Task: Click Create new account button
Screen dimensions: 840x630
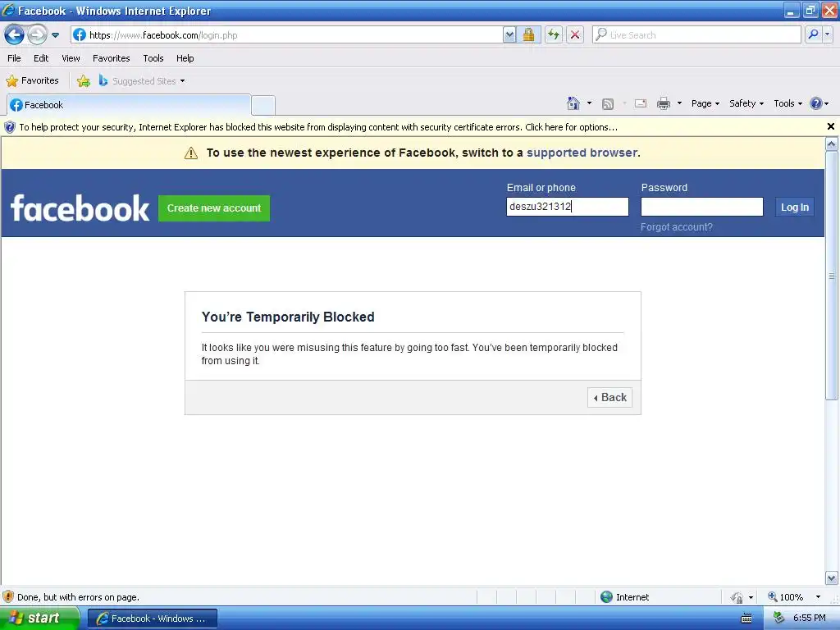Action: coord(214,208)
